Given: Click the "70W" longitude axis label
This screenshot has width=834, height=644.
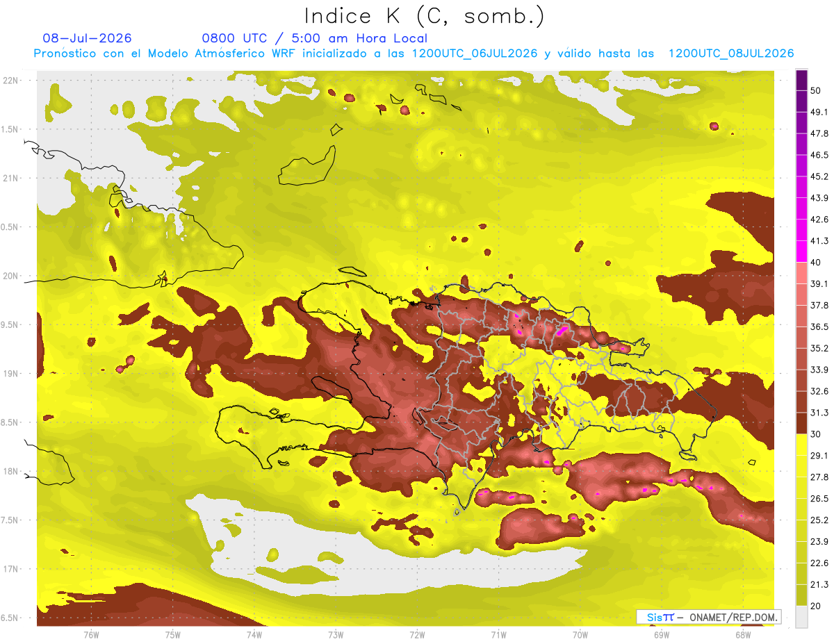Looking at the screenshot, I should click(580, 634).
